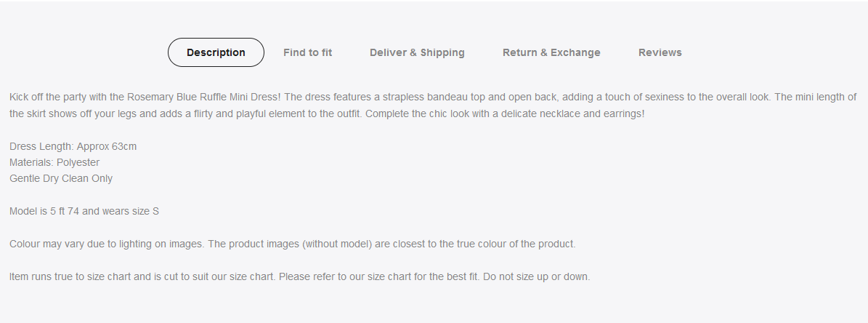The height and width of the screenshot is (323, 868).
Task: Click the 'Item runs true to size chart' sentence
Action: [x=142, y=276]
